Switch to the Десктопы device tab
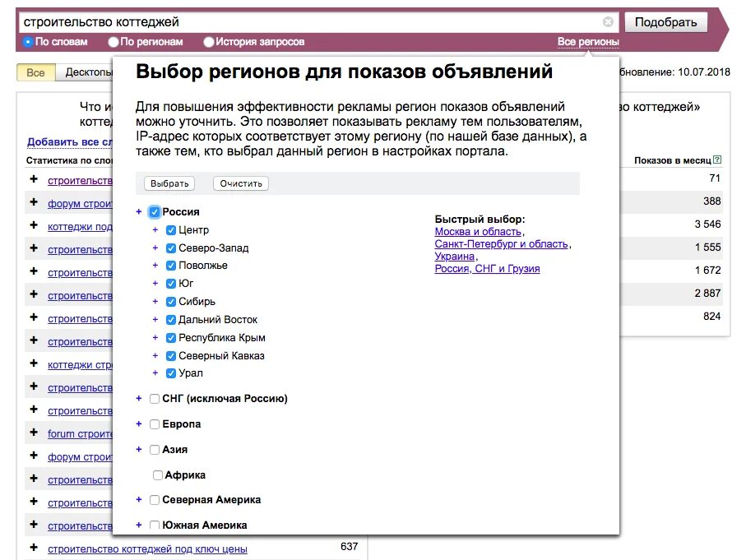746x560 pixels. 84,72
